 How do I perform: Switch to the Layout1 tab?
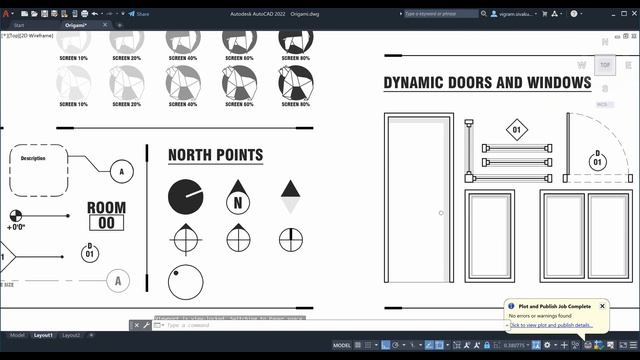[43, 335]
